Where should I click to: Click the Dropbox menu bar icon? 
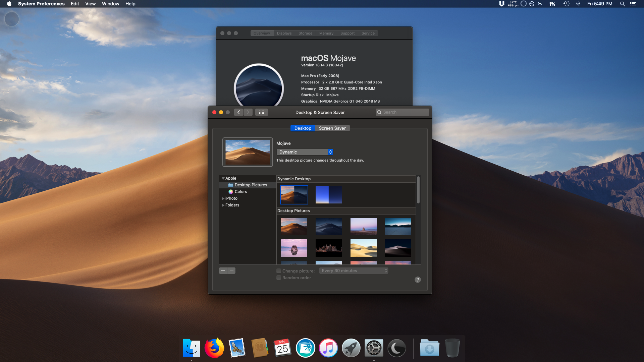(x=501, y=4)
